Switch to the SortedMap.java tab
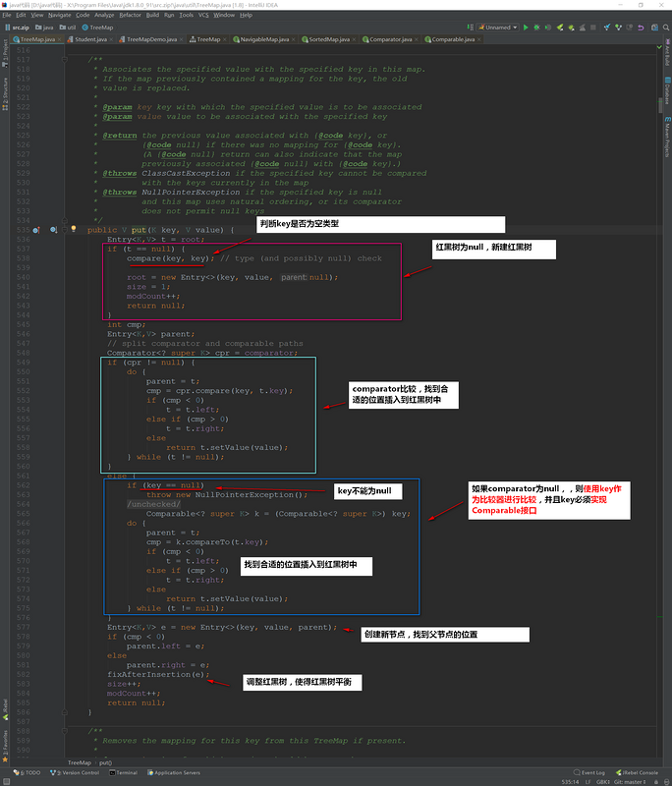 tap(329, 39)
